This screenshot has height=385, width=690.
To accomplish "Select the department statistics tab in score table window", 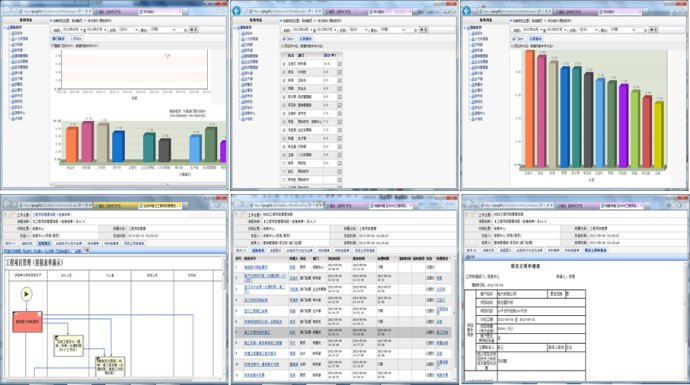I will click(x=287, y=39).
